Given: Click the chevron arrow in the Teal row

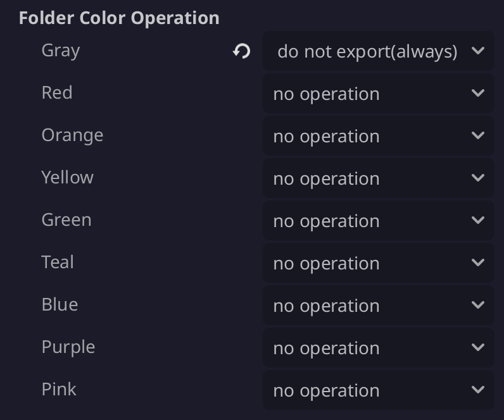Looking at the screenshot, I should pyautogui.click(x=478, y=263).
